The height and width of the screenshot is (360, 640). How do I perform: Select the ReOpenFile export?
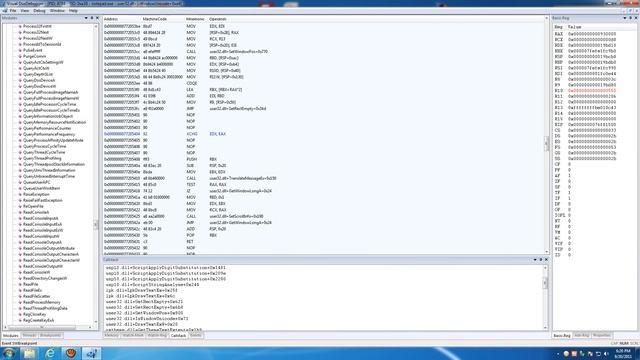33,207
